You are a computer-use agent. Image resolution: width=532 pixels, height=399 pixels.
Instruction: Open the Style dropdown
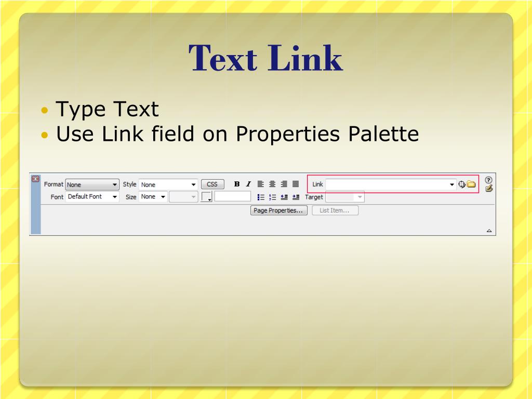[168, 184]
